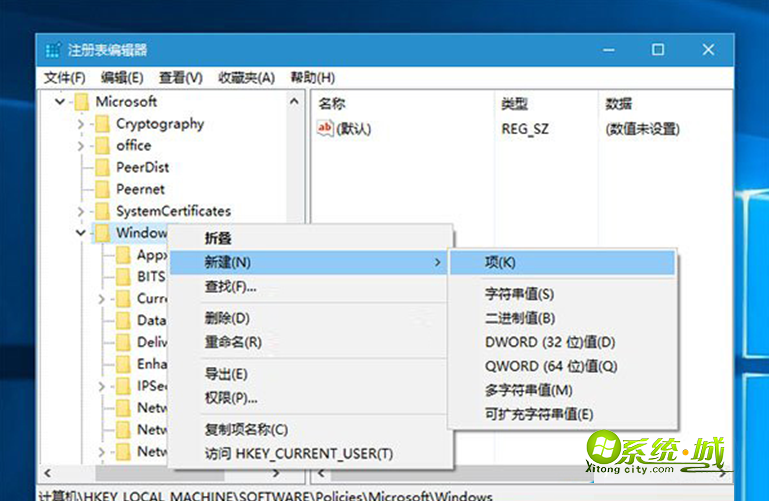Select the Peernet key label
This screenshot has height=501, width=769.
[x=140, y=189]
